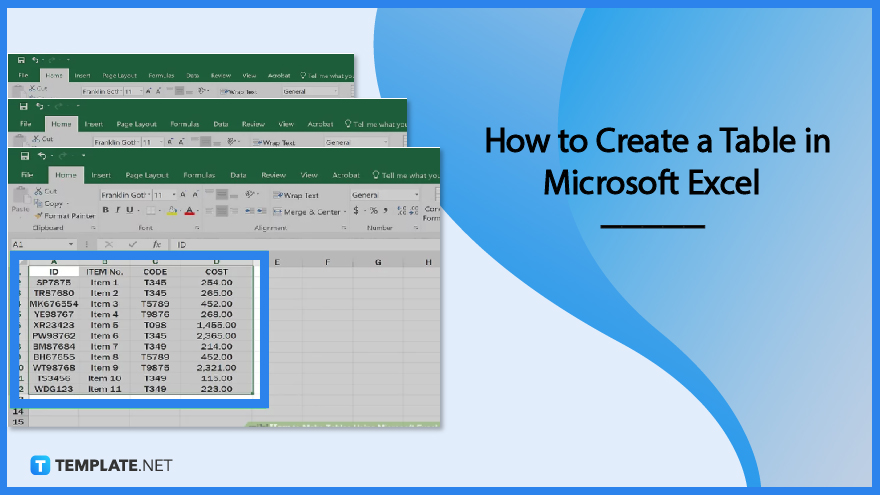Click Paste clipboard icon in front window
Viewport: 880px width, 495px height.
[20, 196]
